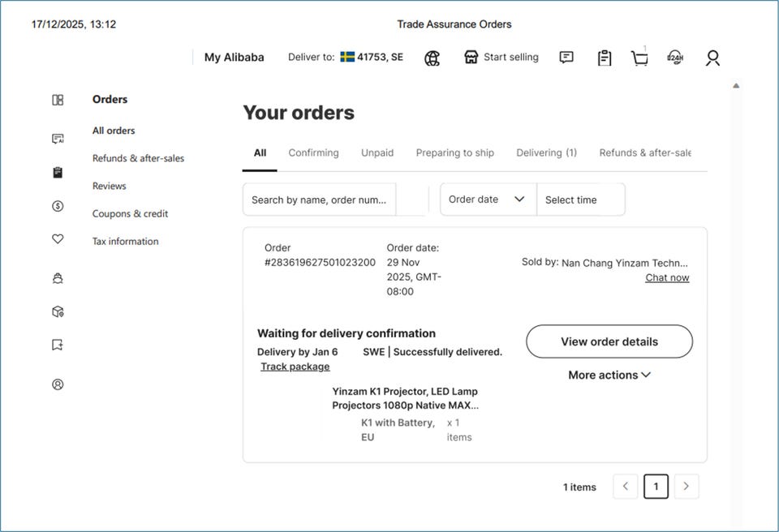
Task: Go to the previous page arrow
Action: [626, 487]
